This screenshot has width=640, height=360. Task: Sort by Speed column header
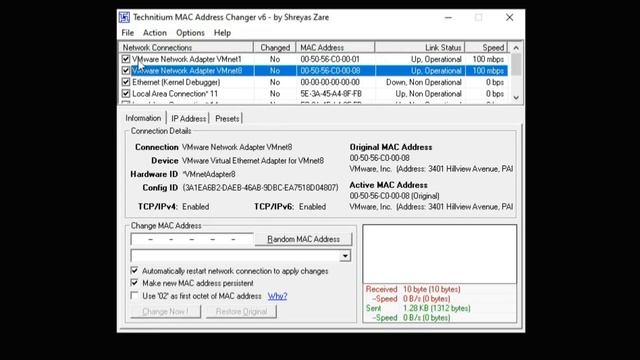point(486,48)
